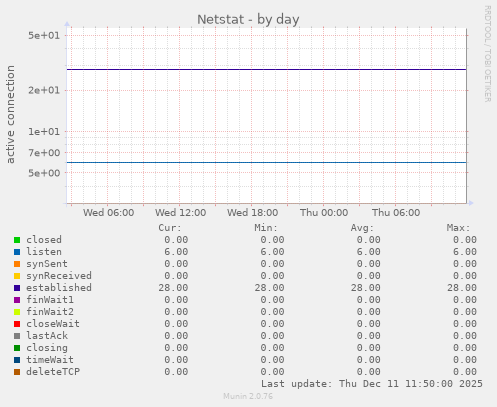Click the 'finWait1' legend label
Viewport: 497px width, 407px height.
pyautogui.click(x=50, y=300)
